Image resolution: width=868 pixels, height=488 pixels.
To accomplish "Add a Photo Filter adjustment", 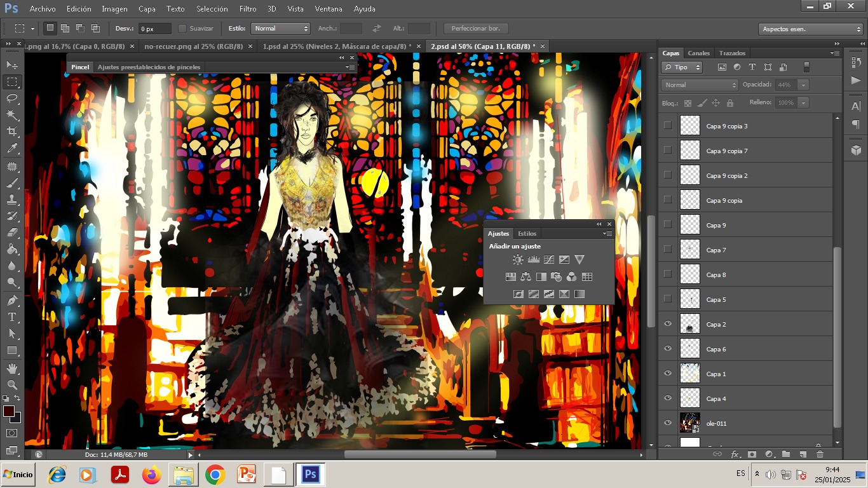I will (556, 276).
